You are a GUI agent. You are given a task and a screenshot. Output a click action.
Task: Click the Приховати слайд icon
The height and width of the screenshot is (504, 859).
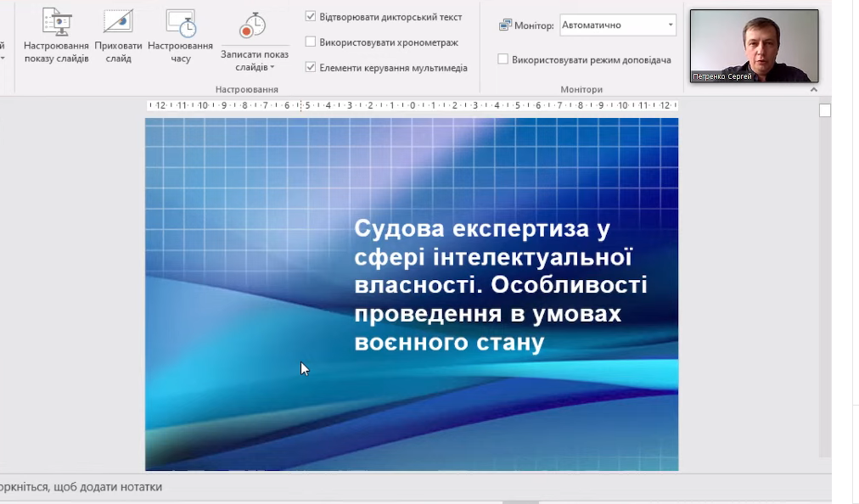click(x=118, y=23)
